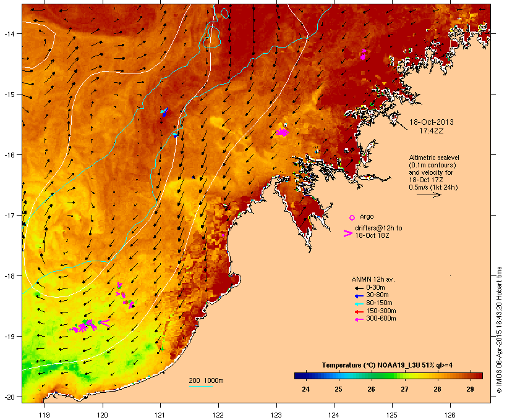Click the magenta 300-600m legend arrow
Viewport: 507px width, 420px height.
tap(359, 319)
